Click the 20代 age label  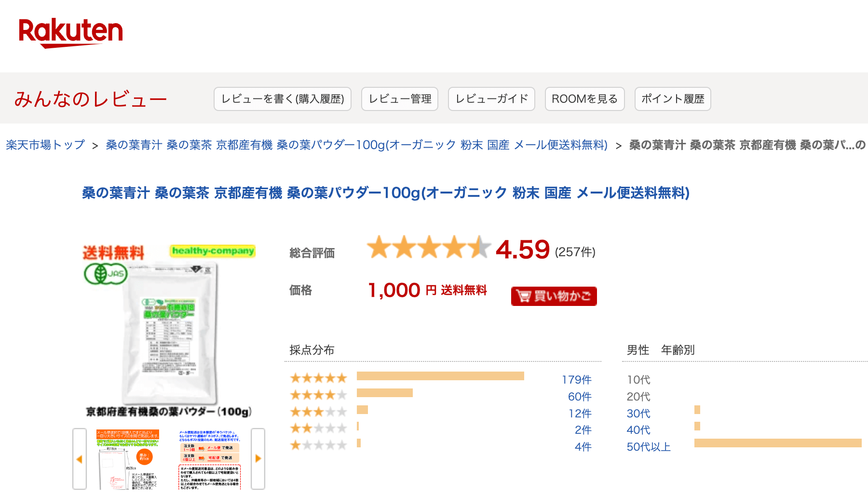[638, 397]
